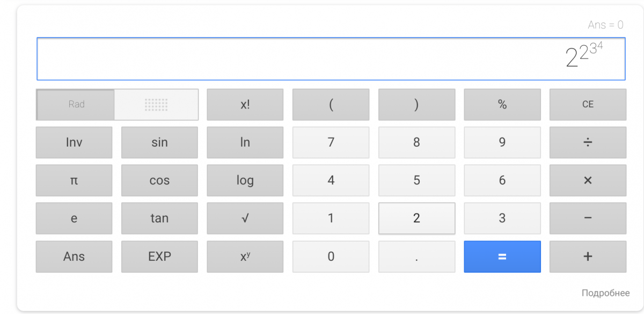Viewport: 644px width, 314px height.
Task: Open the Подробнее details link
Action: (605, 293)
